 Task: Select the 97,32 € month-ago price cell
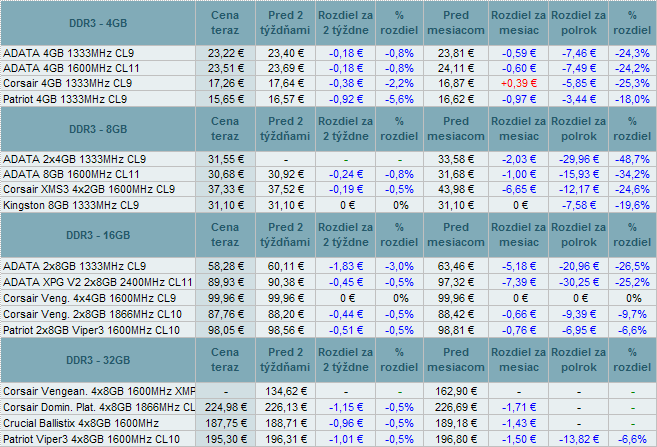pyautogui.click(x=456, y=282)
